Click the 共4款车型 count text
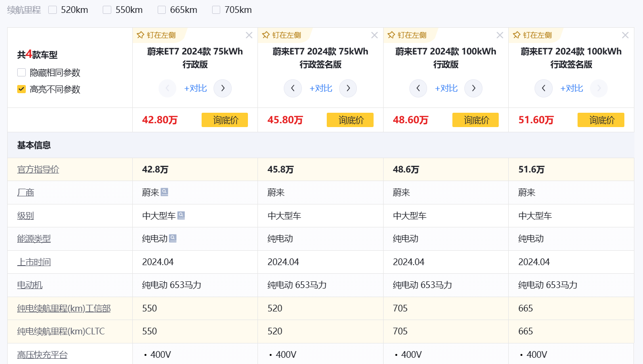Image resolution: width=643 pixels, height=364 pixels. (37, 54)
